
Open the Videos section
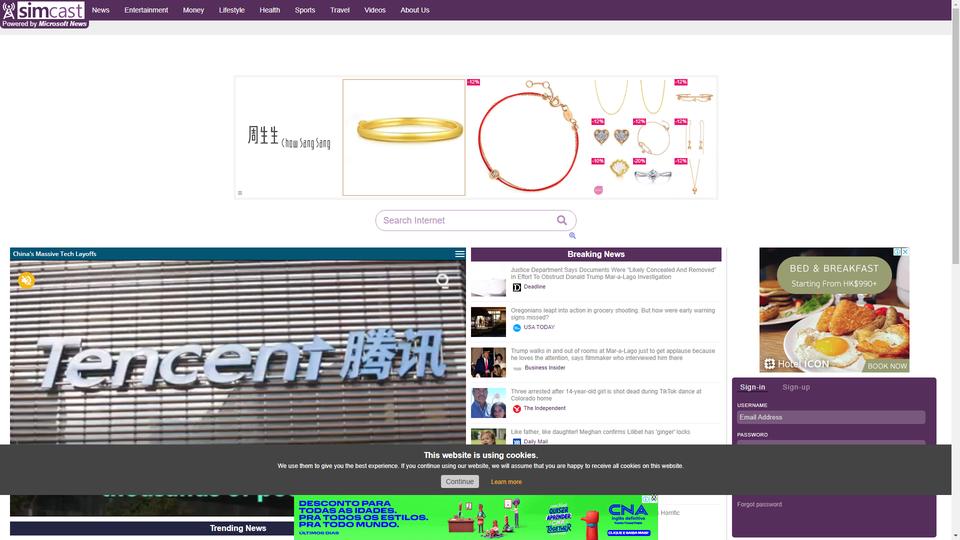click(375, 10)
